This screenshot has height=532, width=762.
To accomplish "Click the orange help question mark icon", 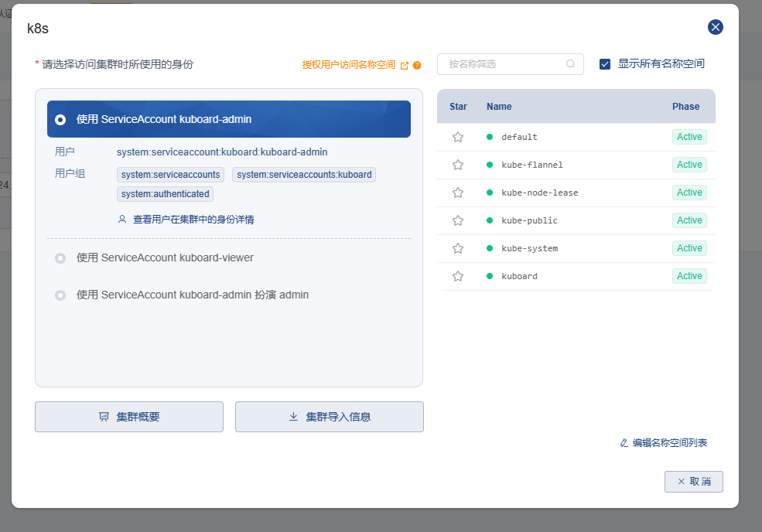I will [x=417, y=65].
